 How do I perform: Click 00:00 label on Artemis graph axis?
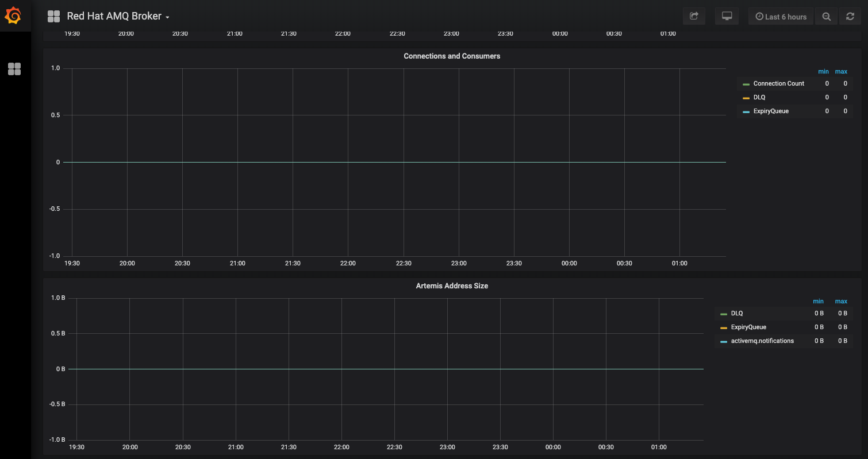tap(553, 447)
